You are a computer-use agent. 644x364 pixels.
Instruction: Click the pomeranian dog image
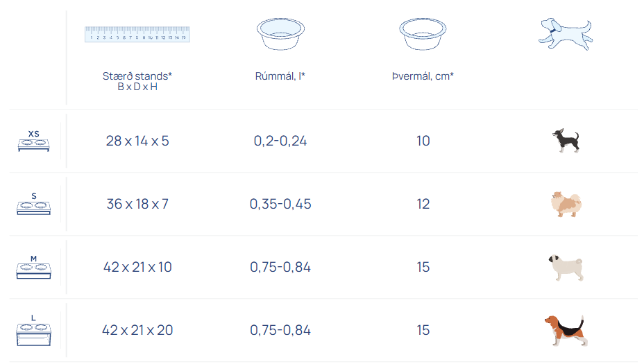(x=566, y=204)
